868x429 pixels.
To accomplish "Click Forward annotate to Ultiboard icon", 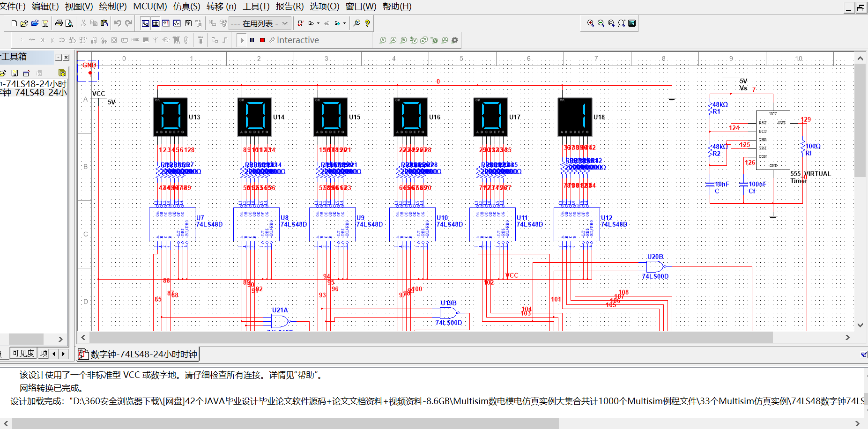I will [x=337, y=23].
